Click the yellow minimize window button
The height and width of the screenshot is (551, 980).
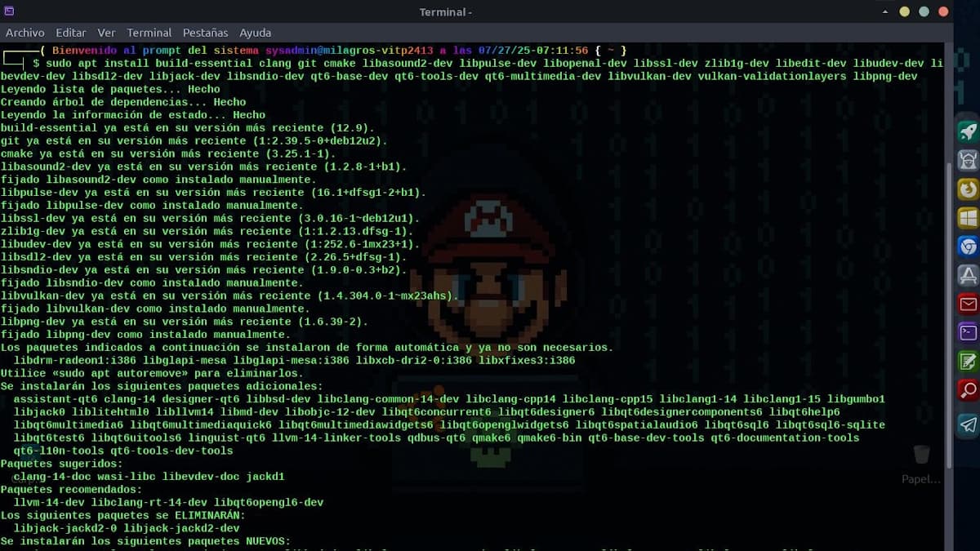904,11
